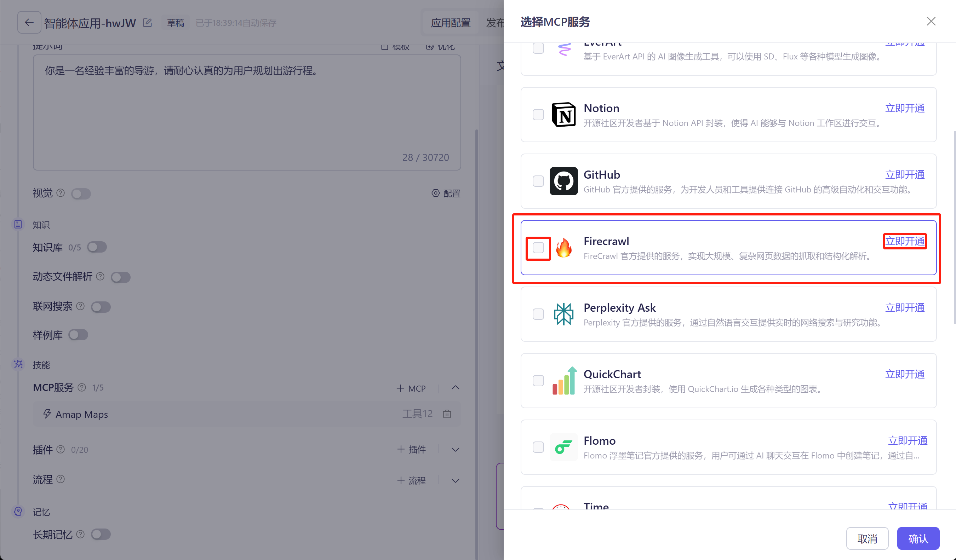Click 立即开通 link for Notion
The width and height of the screenshot is (956, 560).
point(905,108)
